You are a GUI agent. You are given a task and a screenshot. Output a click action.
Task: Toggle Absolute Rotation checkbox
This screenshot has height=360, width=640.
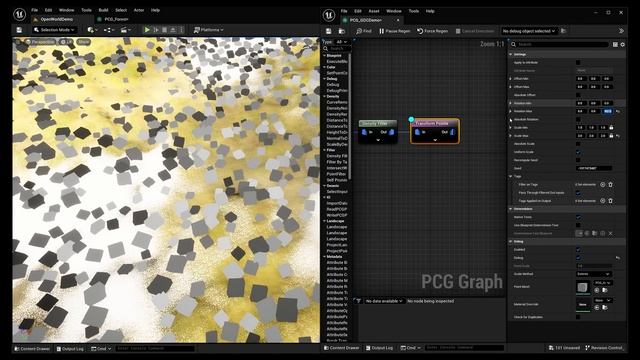pyautogui.click(x=578, y=119)
